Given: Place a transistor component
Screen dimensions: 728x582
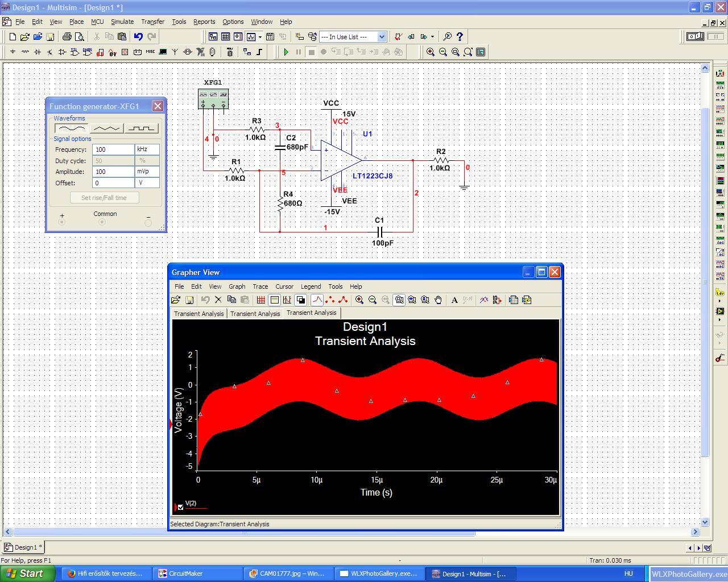Looking at the screenshot, I should coord(50,52).
